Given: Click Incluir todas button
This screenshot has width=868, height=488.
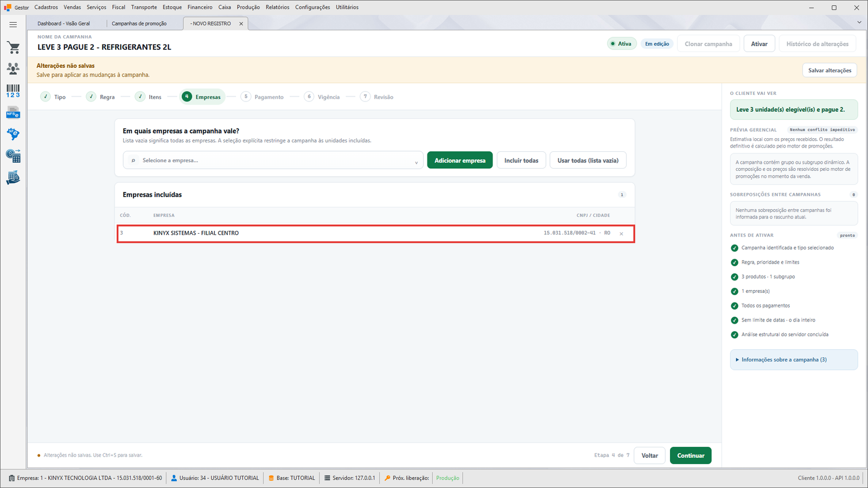Looking at the screenshot, I should point(521,160).
